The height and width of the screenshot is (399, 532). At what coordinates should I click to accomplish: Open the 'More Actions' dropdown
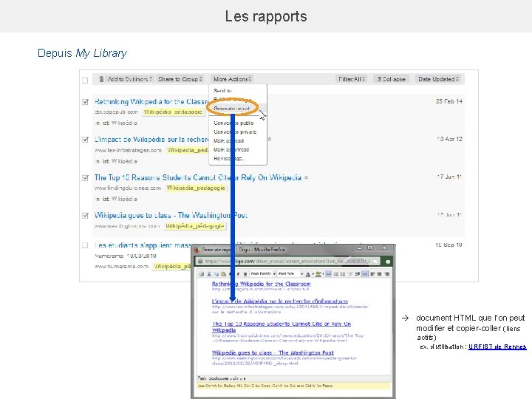coord(232,79)
